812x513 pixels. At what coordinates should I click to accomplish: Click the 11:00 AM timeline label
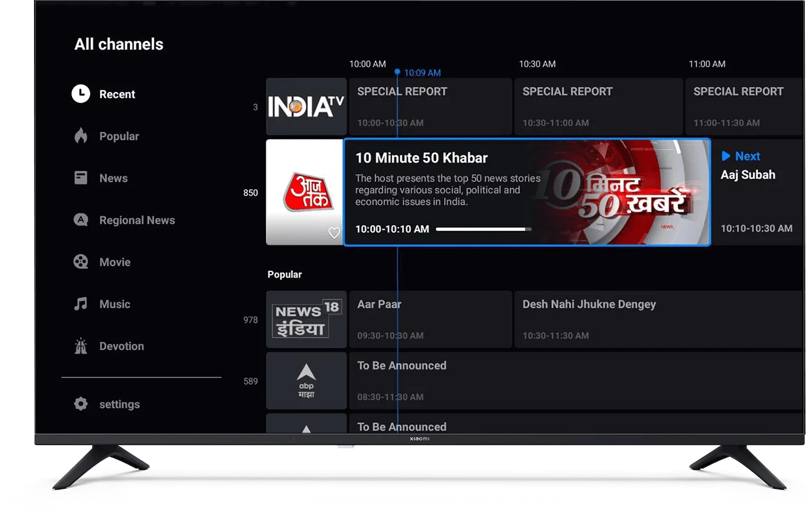coord(707,64)
